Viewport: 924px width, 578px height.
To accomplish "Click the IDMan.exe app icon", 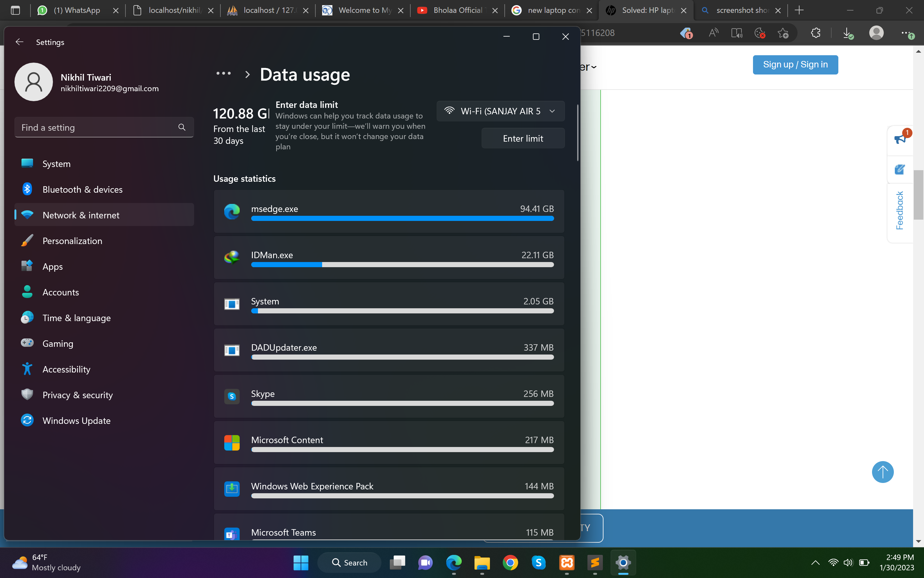I will (x=232, y=258).
